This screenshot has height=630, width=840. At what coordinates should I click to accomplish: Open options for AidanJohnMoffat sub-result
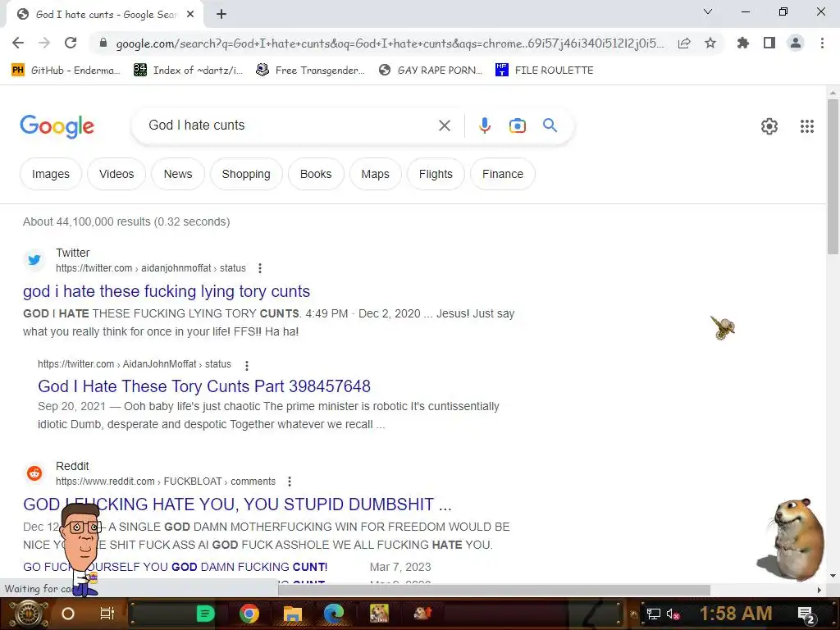pos(246,366)
